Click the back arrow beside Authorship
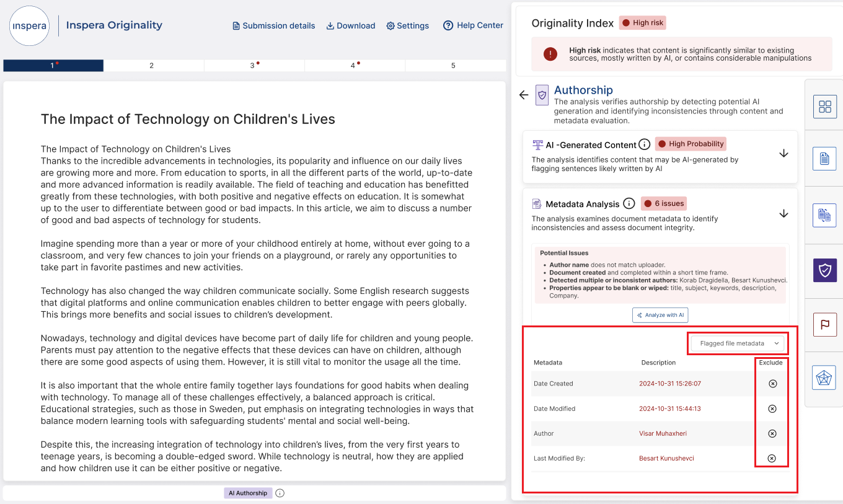Screen dimensions: 843x504 coord(524,94)
